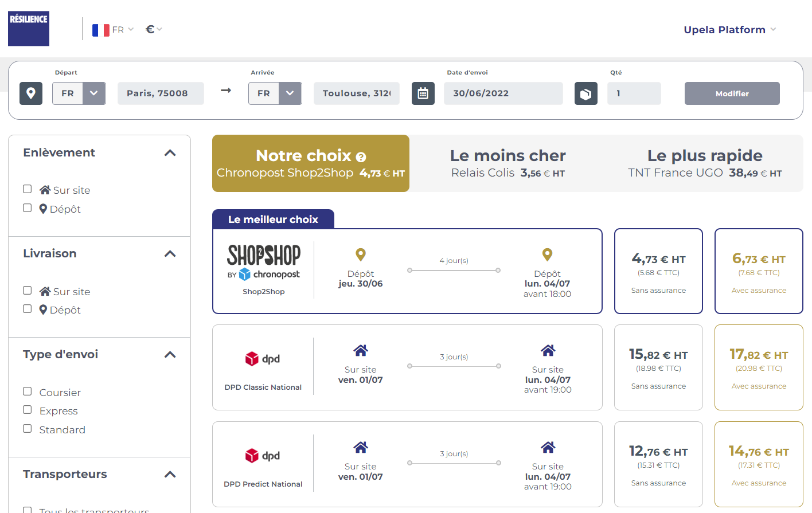Check Enlèvement Sur site checkbox
Viewport: 812px width, 513px height.
point(27,189)
